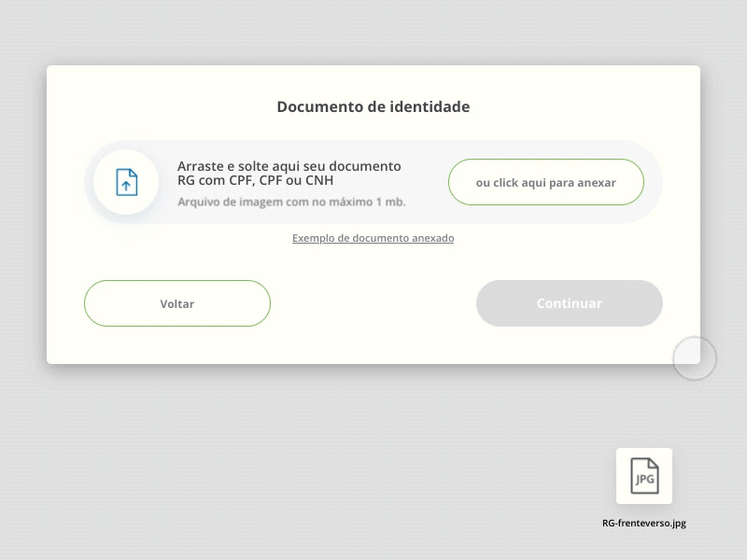747x560 pixels.
Task: Click the blue arrow inside the document icon
Action: (126, 187)
